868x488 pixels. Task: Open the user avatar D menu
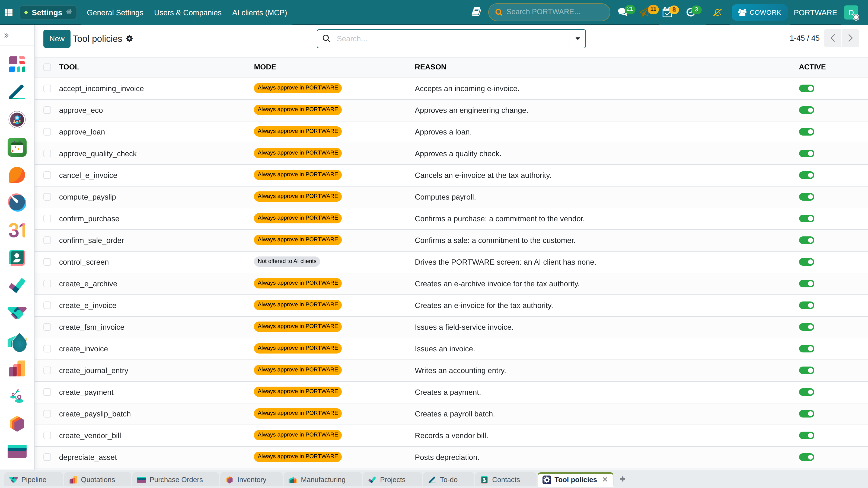(851, 12)
